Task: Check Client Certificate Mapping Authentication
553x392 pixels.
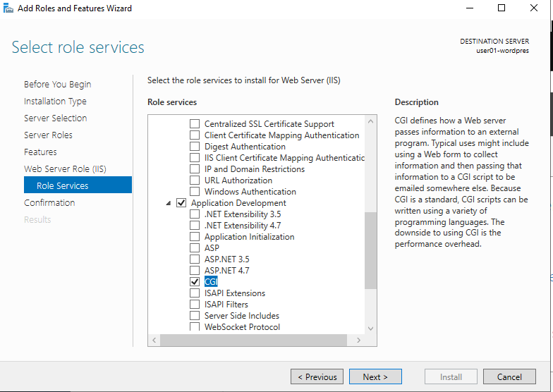Action: [195, 135]
